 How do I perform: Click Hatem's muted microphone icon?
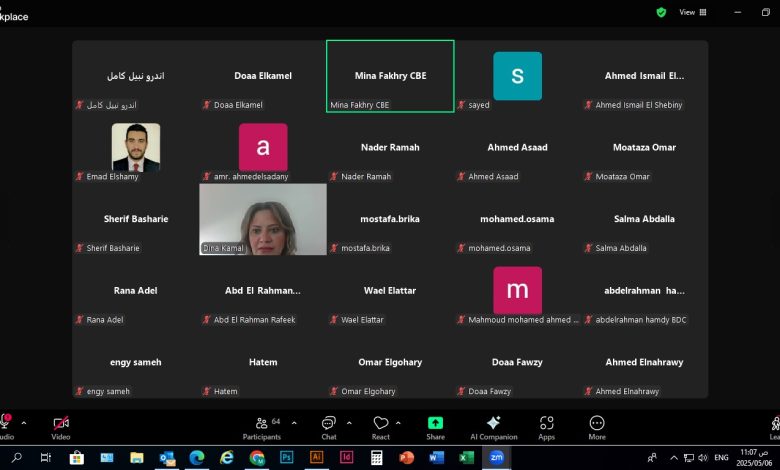coord(206,391)
